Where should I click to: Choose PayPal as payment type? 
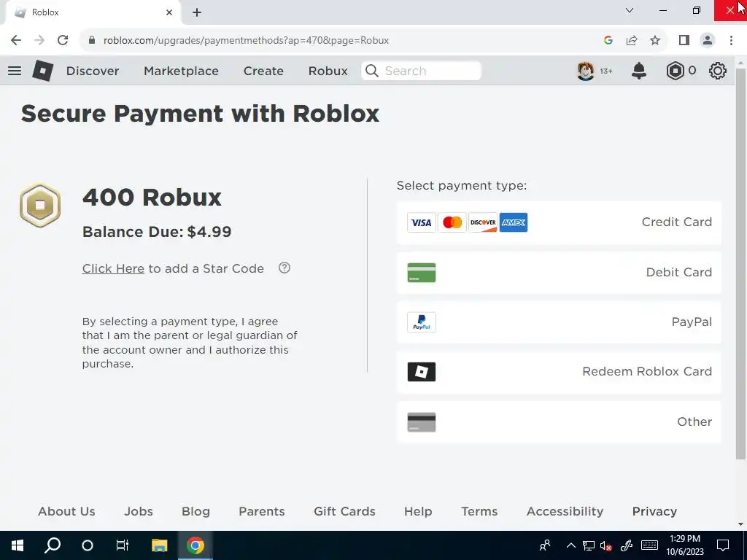559,322
